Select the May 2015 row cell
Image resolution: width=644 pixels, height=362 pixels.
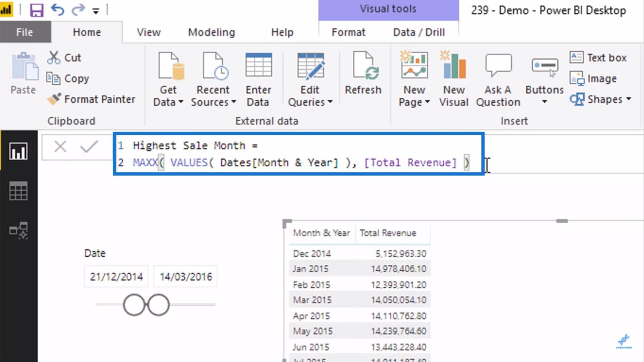(x=313, y=331)
